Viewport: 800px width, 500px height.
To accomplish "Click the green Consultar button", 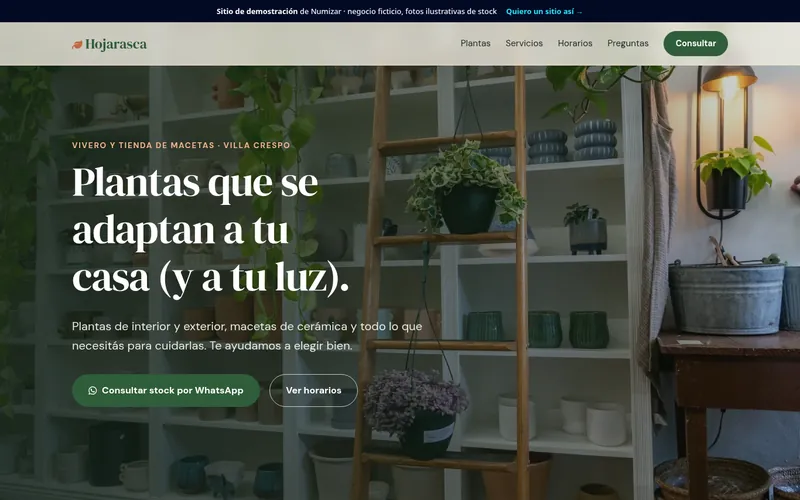I will pyautogui.click(x=695, y=43).
